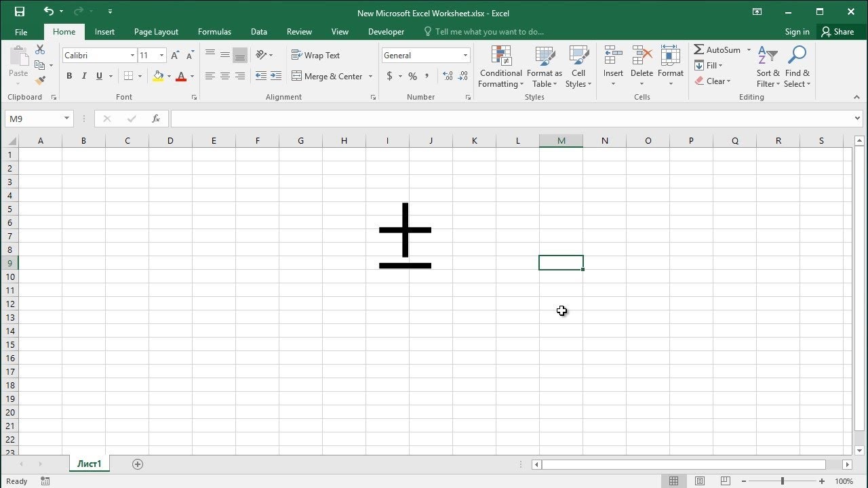Toggle Middle Align
Image resolution: width=868 pixels, height=488 pixels.
[225, 55]
